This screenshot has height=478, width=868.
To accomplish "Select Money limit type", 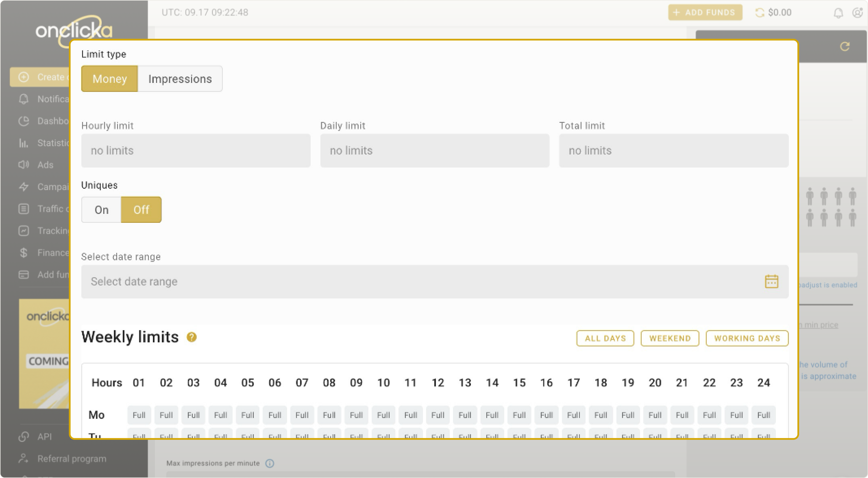I will (x=110, y=79).
